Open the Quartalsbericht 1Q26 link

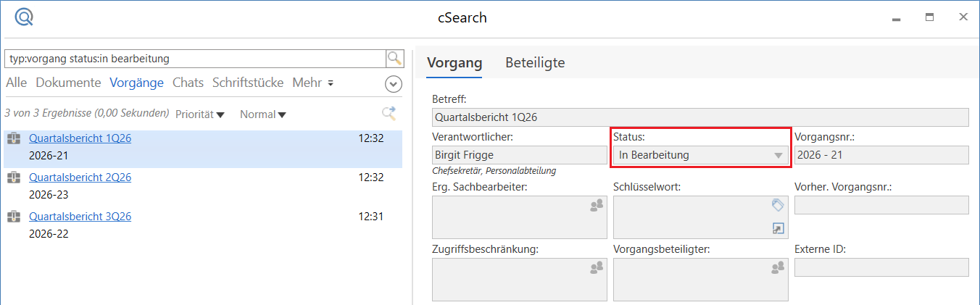tap(80, 138)
